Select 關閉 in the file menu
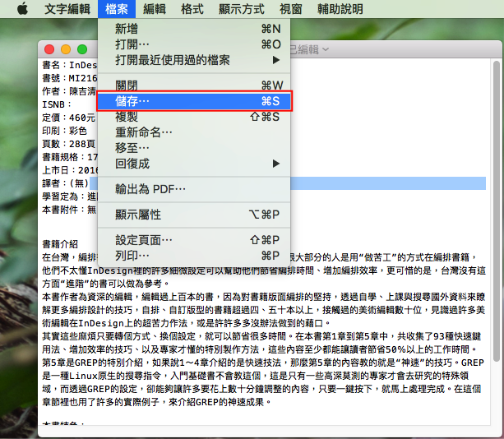The image size is (504, 439). [194, 85]
